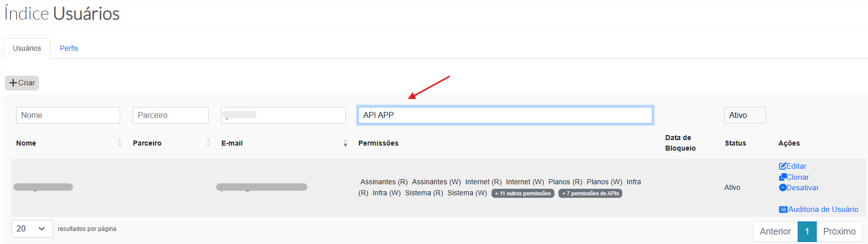868x244 pixels.
Task: Go to the Anterior page
Action: 775,231
